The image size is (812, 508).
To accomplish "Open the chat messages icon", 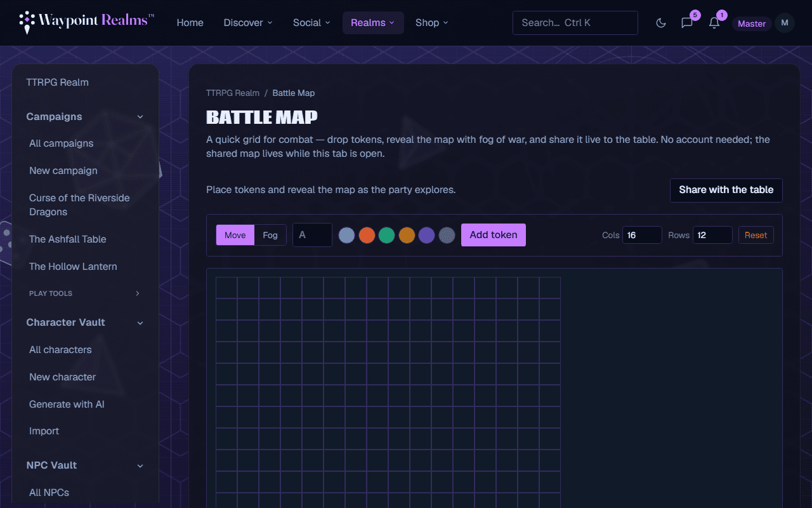I will (x=687, y=23).
